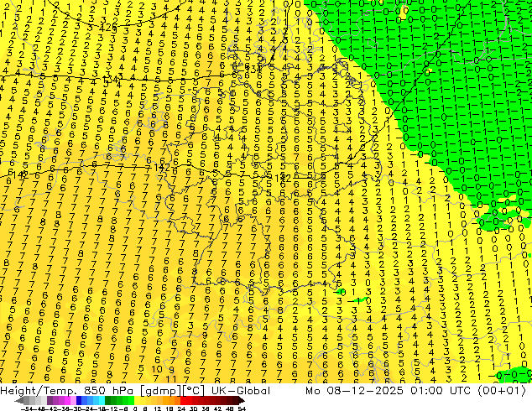Click the '24' legend scale value
The image size is (532, 411).
(182, 409)
